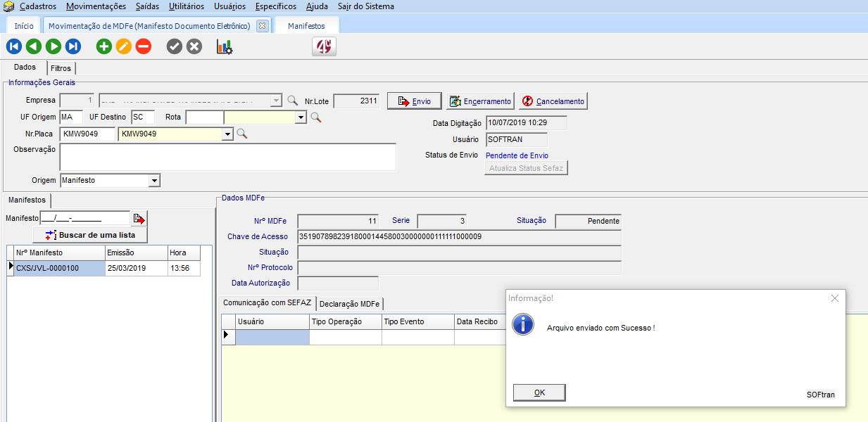Click the UF Origem field
The height and width of the screenshot is (422, 868).
click(x=72, y=117)
